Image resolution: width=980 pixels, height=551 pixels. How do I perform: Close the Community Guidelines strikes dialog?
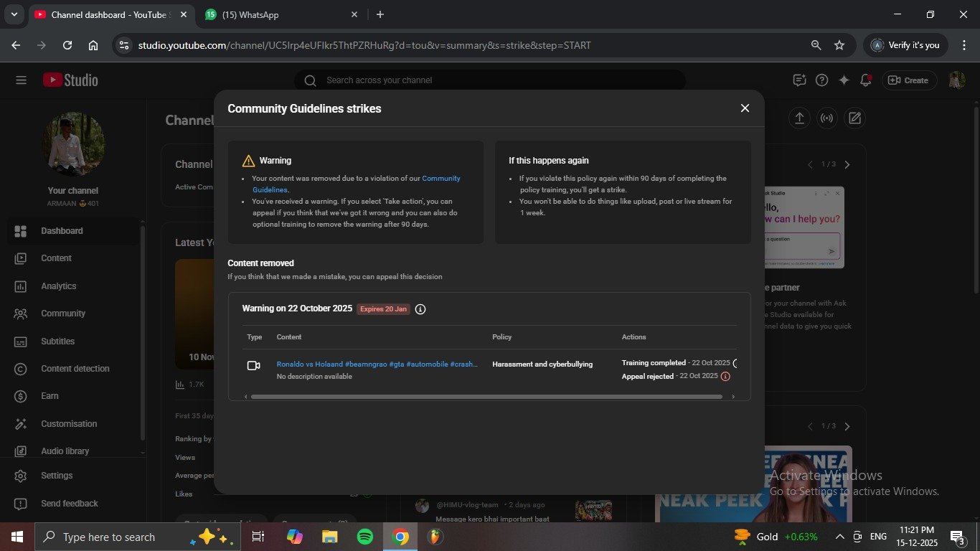coord(745,108)
